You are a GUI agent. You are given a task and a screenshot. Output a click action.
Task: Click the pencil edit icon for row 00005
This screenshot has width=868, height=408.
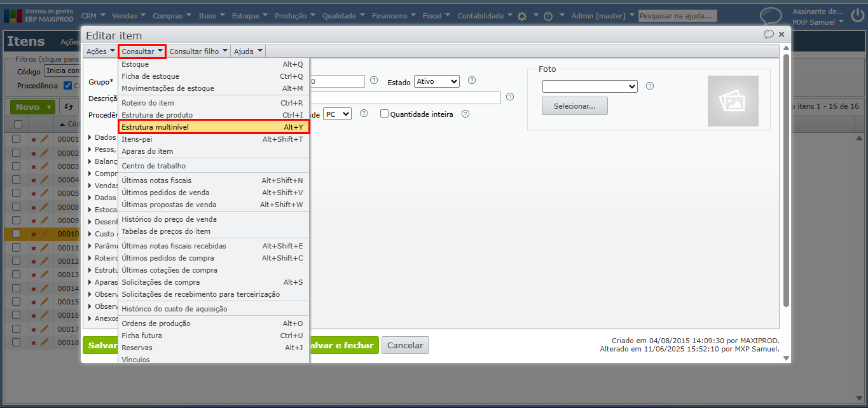[x=45, y=193]
